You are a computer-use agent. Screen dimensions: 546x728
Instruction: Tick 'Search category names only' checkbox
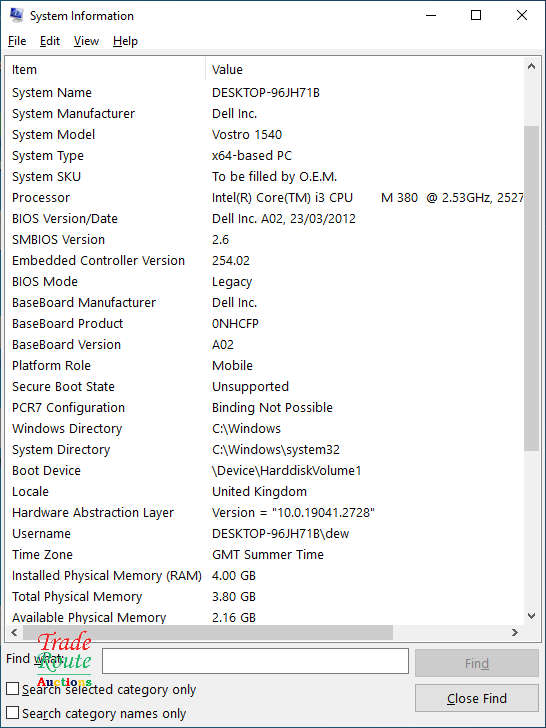point(13,713)
